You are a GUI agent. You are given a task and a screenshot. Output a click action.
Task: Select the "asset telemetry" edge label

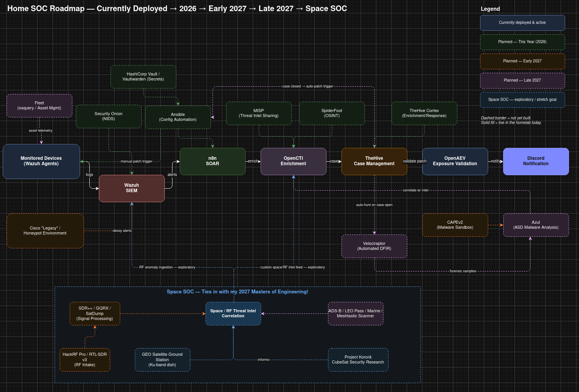pyautogui.click(x=40, y=131)
